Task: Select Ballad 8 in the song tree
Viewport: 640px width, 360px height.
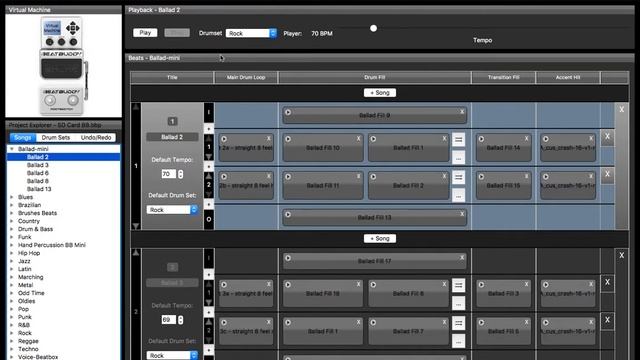Action: coord(38,181)
